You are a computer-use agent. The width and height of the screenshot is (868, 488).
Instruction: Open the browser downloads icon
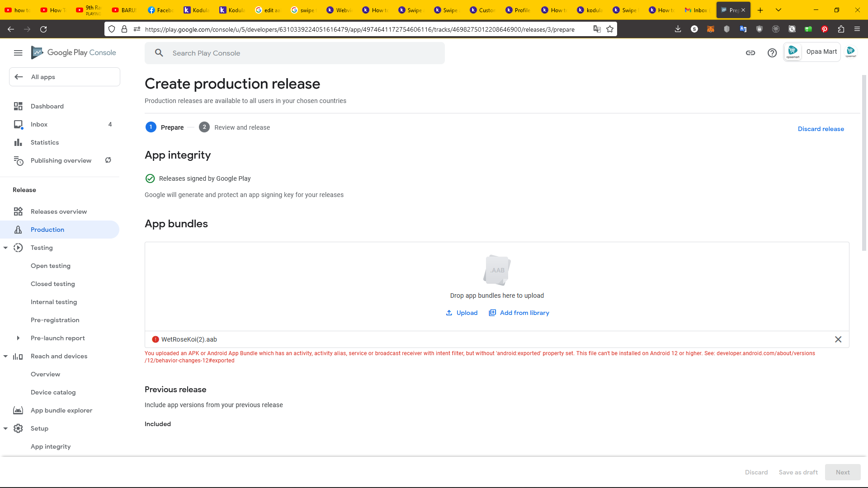coord(678,29)
